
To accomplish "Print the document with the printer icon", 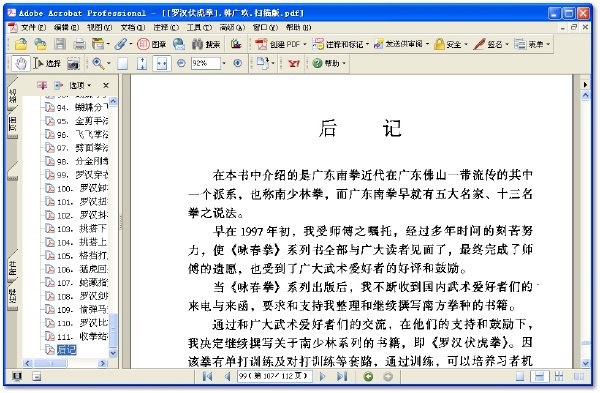I will 79,44.
